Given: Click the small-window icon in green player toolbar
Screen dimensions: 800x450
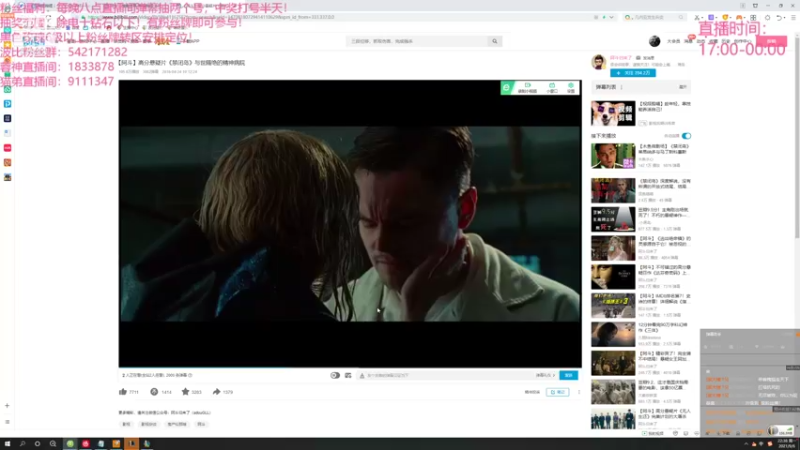Looking at the screenshot, I should click(x=552, y=88).
